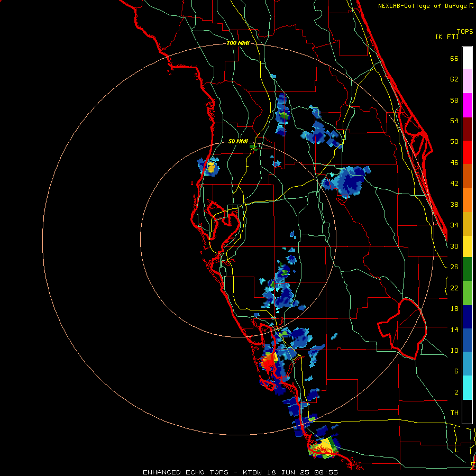
Task: Select the '22' legend value
Action: tap(454, 288)
